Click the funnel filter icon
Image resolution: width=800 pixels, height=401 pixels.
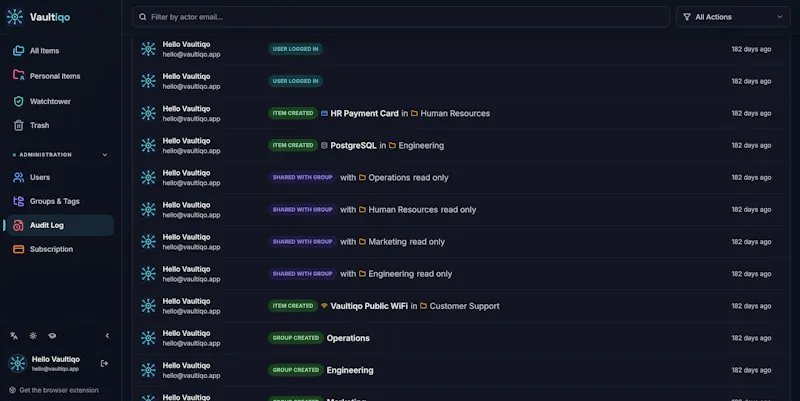tap(687, 17)
